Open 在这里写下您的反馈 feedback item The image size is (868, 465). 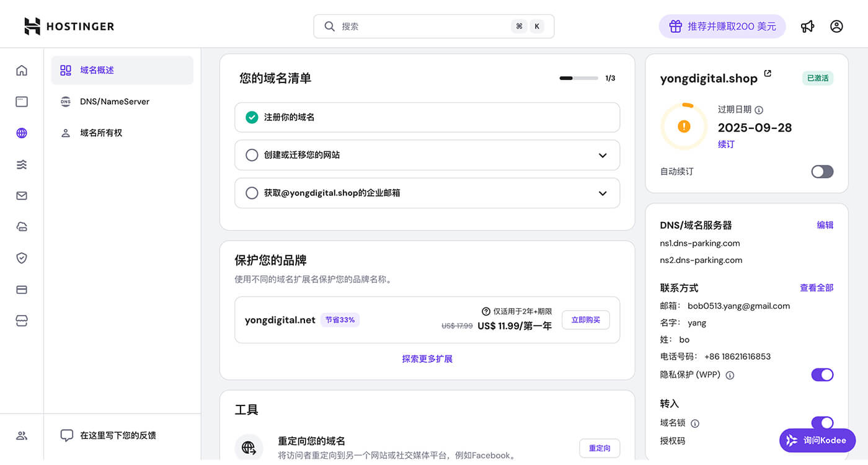point(108,435)
